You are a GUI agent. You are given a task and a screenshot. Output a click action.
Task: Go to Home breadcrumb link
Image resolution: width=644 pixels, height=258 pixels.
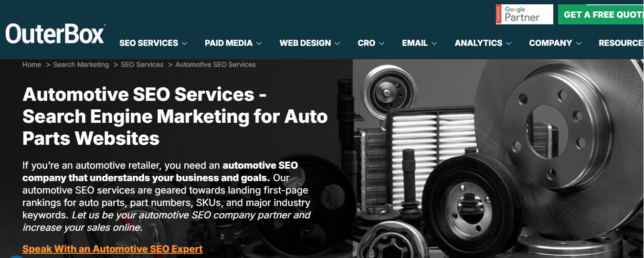(x=32, y=64)
